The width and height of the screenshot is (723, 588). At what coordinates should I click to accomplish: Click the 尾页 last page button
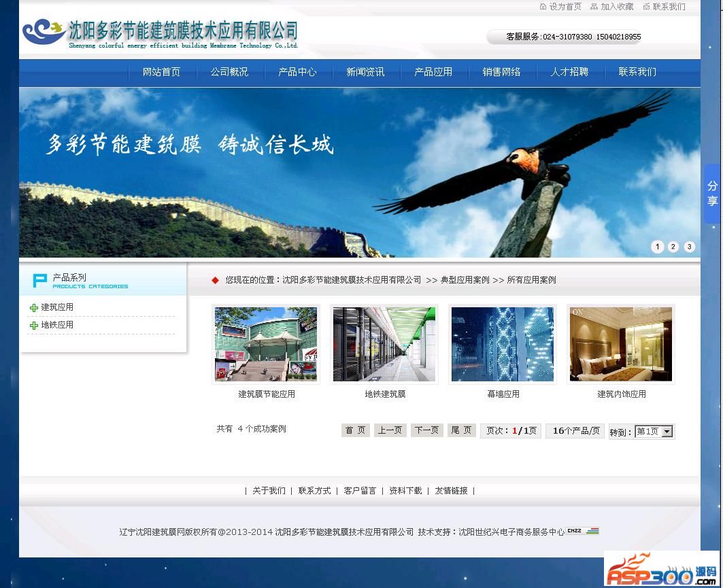pyautogui.click(x=461, y=430)
